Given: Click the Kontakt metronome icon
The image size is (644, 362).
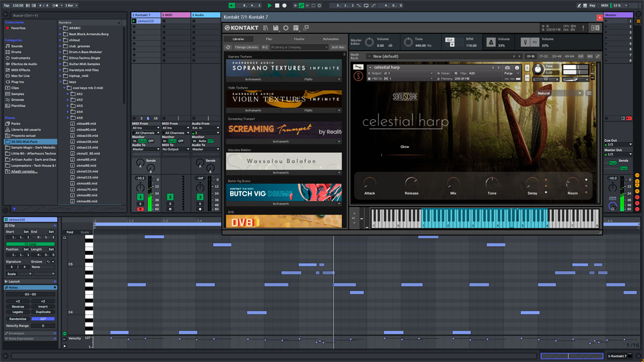Looking at the screenshot, I should pos(491,42).
